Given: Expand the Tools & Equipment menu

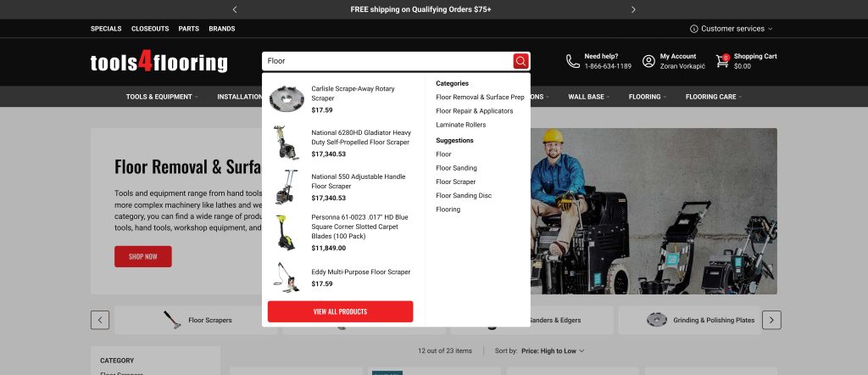Looking at the screenshot, I should (162, 97).
